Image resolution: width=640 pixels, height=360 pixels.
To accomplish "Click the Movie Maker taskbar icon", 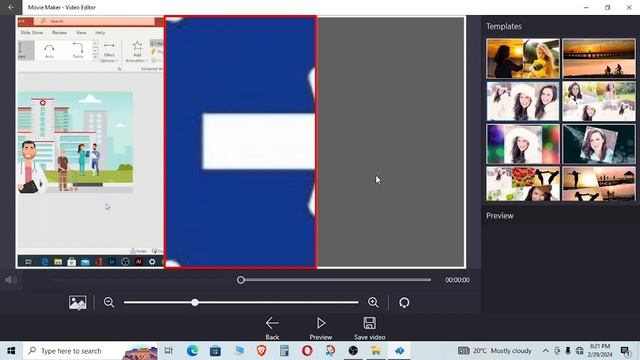I will pos(399,351).
